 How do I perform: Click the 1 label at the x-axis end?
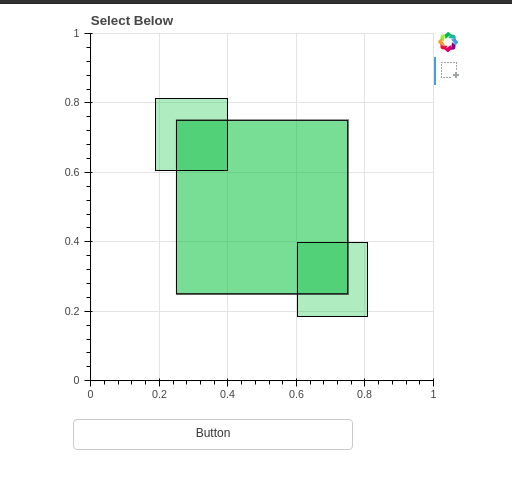click(433, 394)
